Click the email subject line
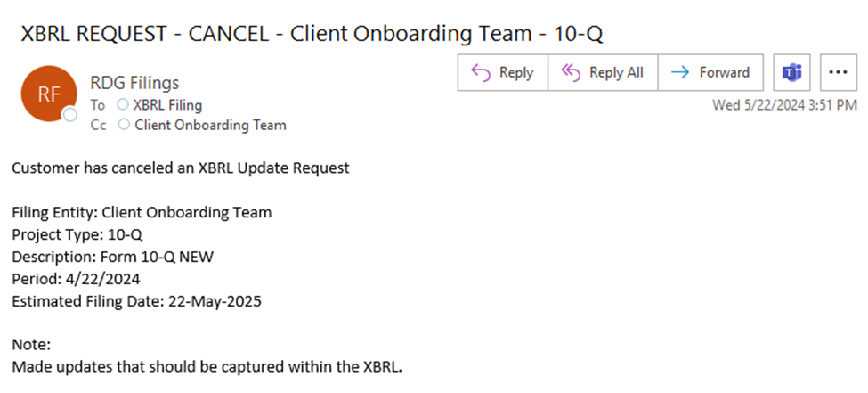868x393 pixels. tap(316, 33)
